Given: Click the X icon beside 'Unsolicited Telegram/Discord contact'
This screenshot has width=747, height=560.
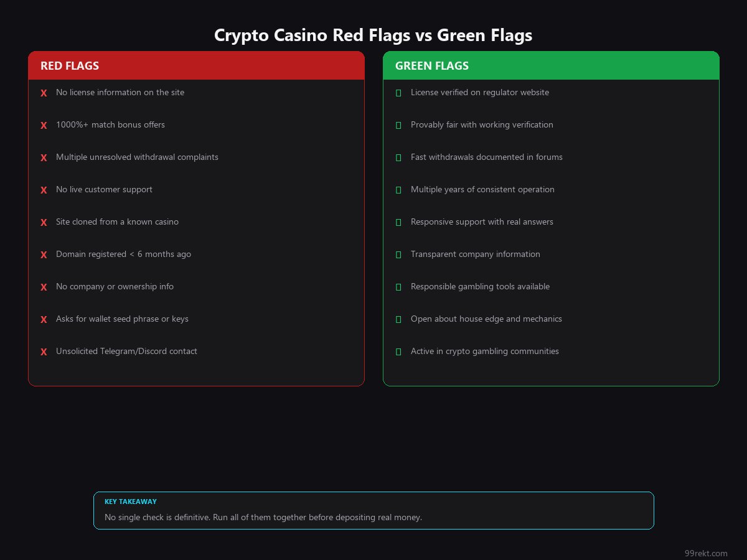Looking at the screenshot, I should (44, 352).
